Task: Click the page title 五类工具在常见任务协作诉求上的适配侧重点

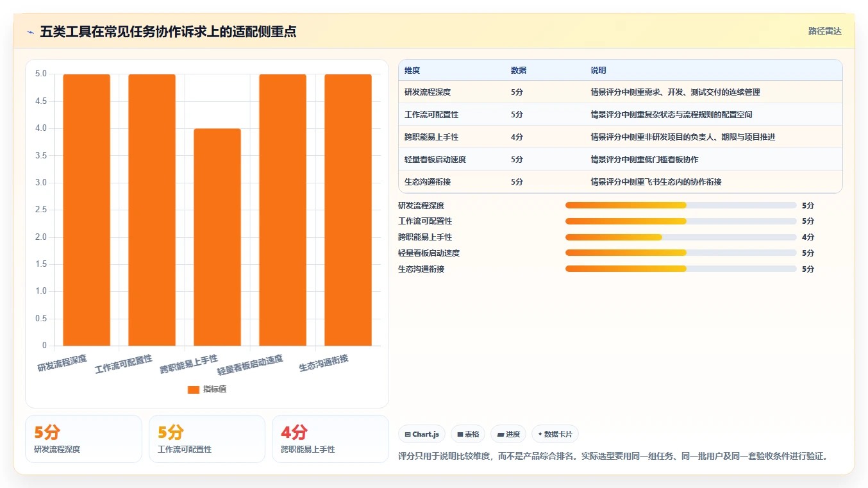Action: [x=168, y=32]
